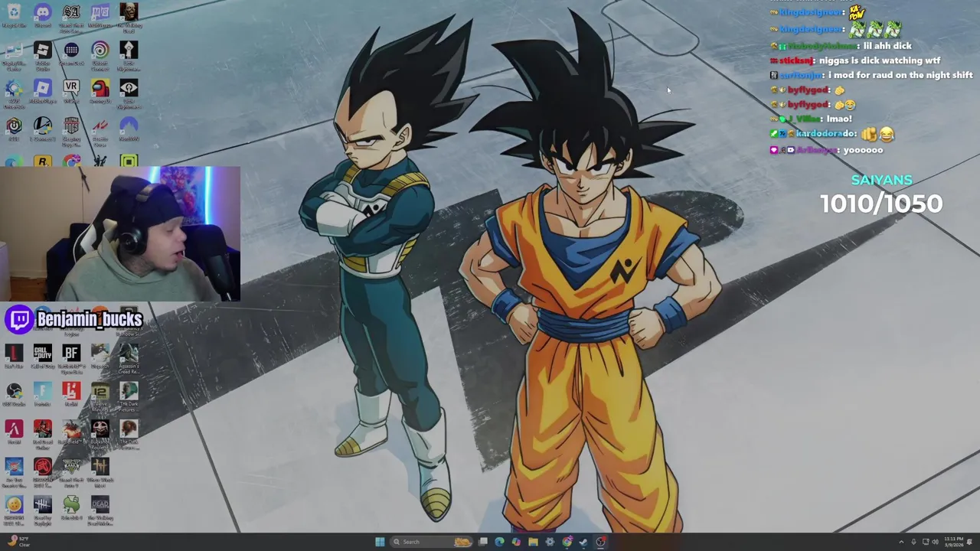This screenshot has width=980, height=551.
Task: Click the microphone tray icon
Action: point(913,542)
